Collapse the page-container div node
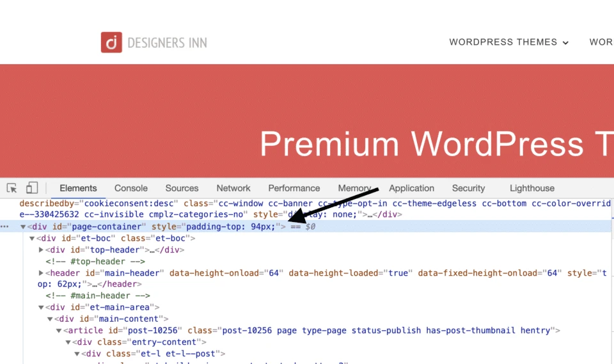 coord(23,227)
